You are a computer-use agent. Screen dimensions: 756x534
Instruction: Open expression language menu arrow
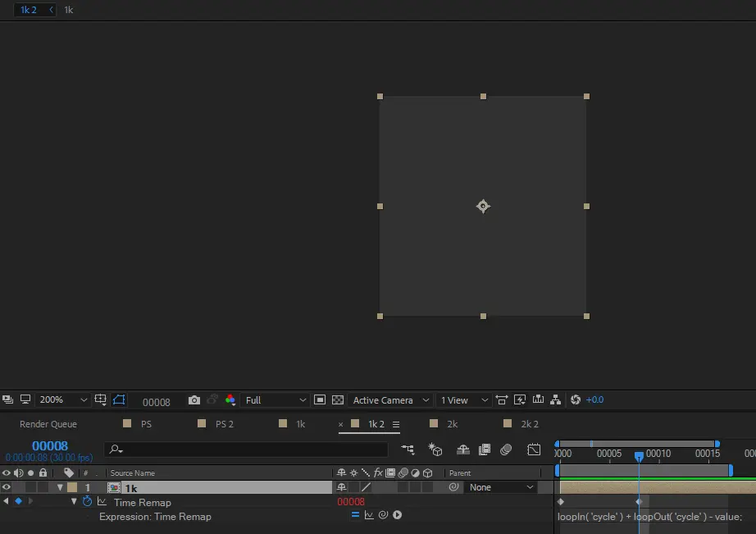(x=398, y=514)
